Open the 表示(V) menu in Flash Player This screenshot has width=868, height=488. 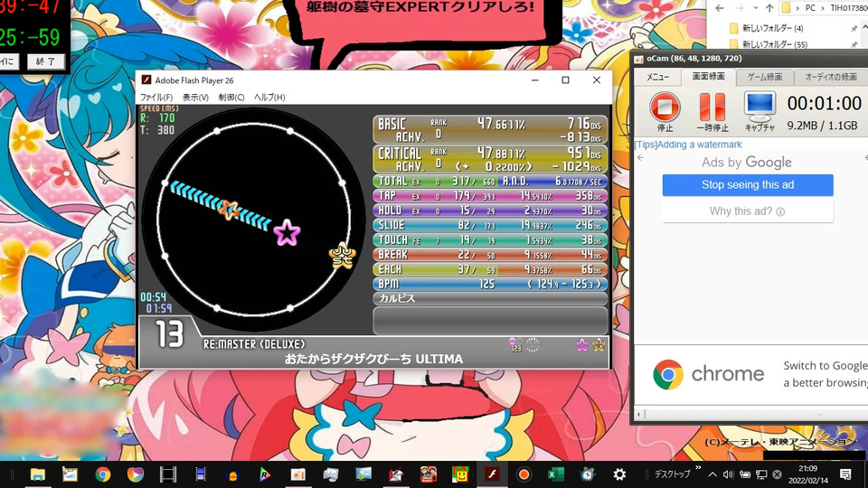point(195,98)
